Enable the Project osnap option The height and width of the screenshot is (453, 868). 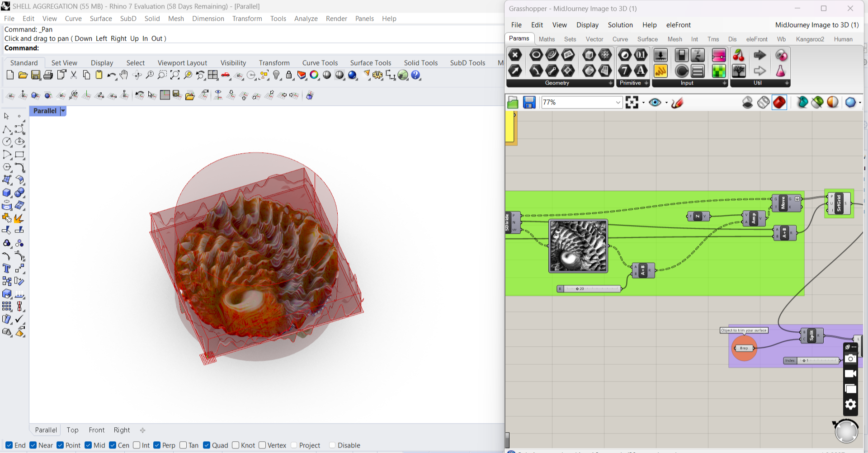tap(294, 445)
